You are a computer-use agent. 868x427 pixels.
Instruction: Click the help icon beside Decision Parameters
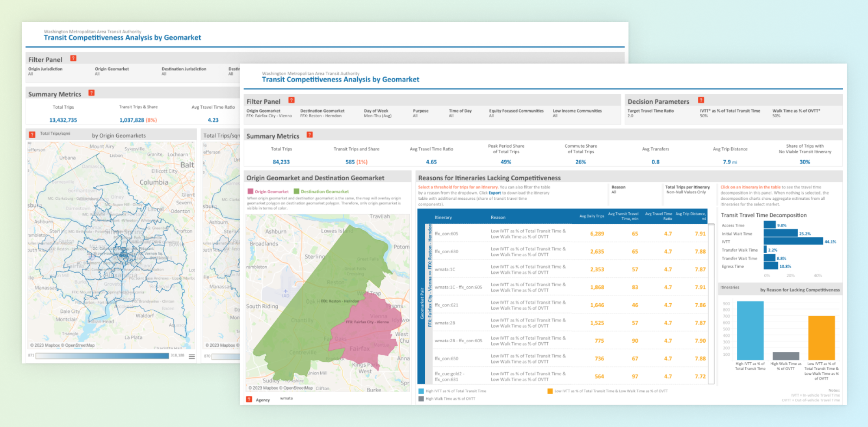coord(701,100)
